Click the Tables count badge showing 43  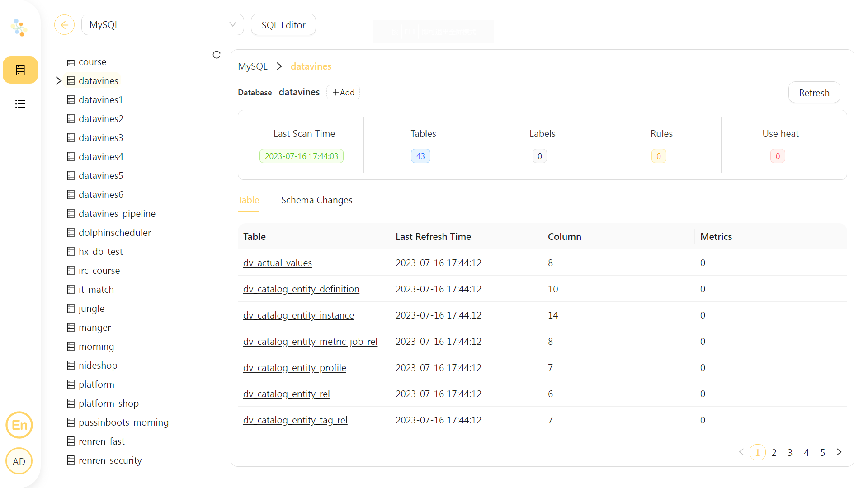(420, 156)
